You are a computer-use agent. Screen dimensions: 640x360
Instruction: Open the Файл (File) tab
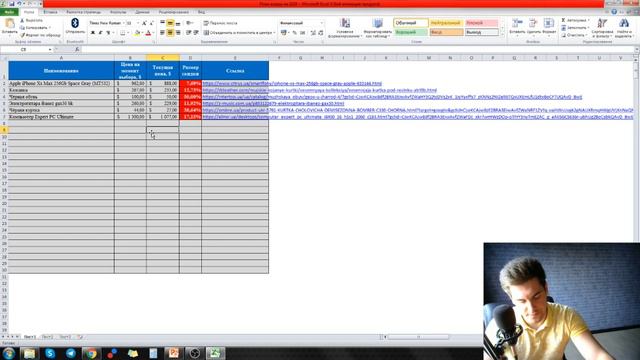point(9,12)
